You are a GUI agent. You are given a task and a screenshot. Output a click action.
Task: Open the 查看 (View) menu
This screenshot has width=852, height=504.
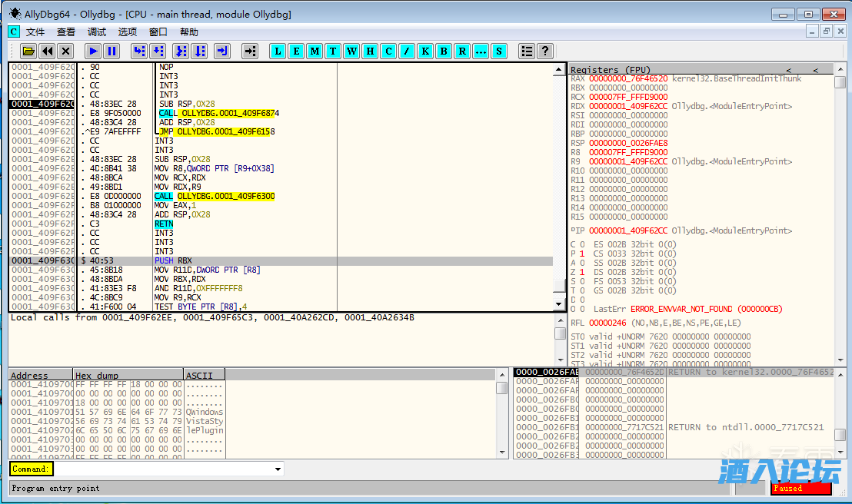(x=66, y=32)
